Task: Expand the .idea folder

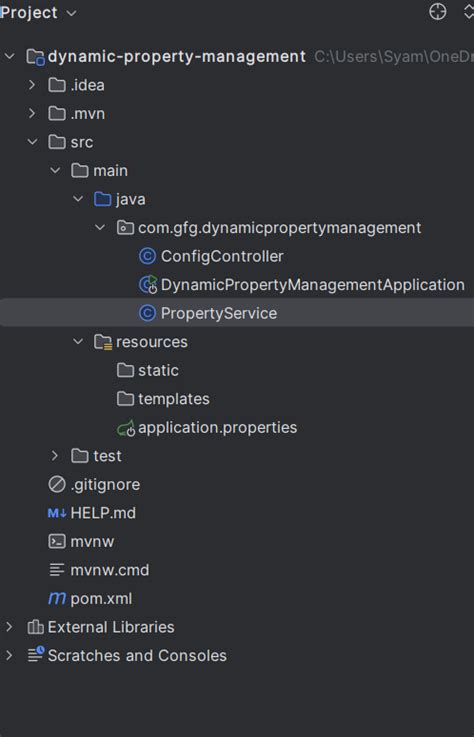Action: coord(32,85)
